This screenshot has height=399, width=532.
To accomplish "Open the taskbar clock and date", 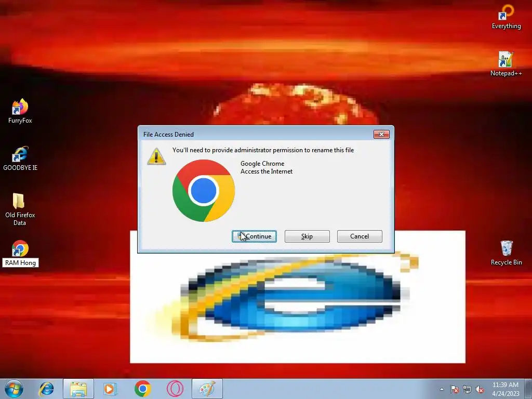I will (506, 389).
